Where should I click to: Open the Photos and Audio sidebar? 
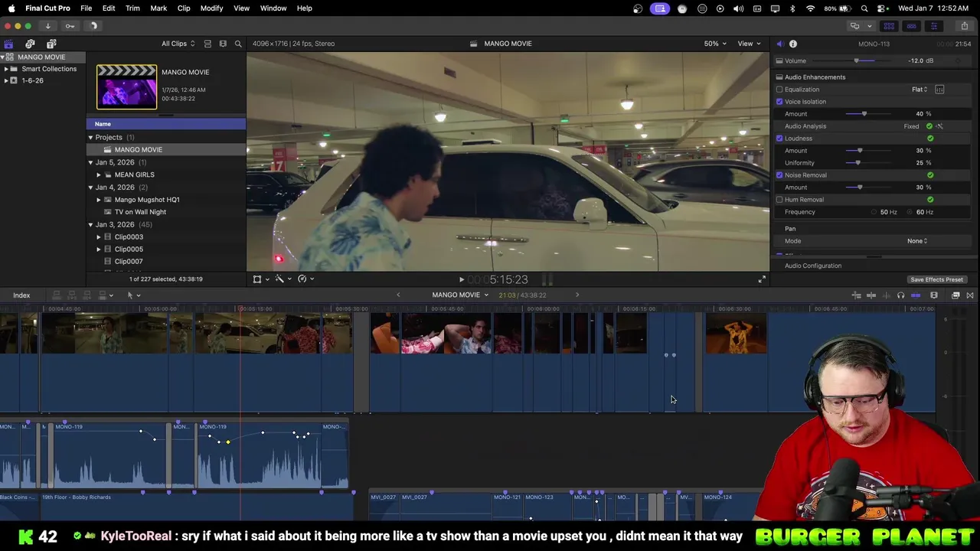point(30,44)
